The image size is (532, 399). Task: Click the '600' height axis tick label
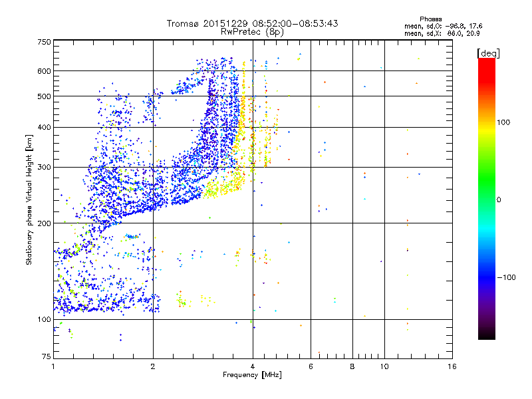tap(44, 71)
